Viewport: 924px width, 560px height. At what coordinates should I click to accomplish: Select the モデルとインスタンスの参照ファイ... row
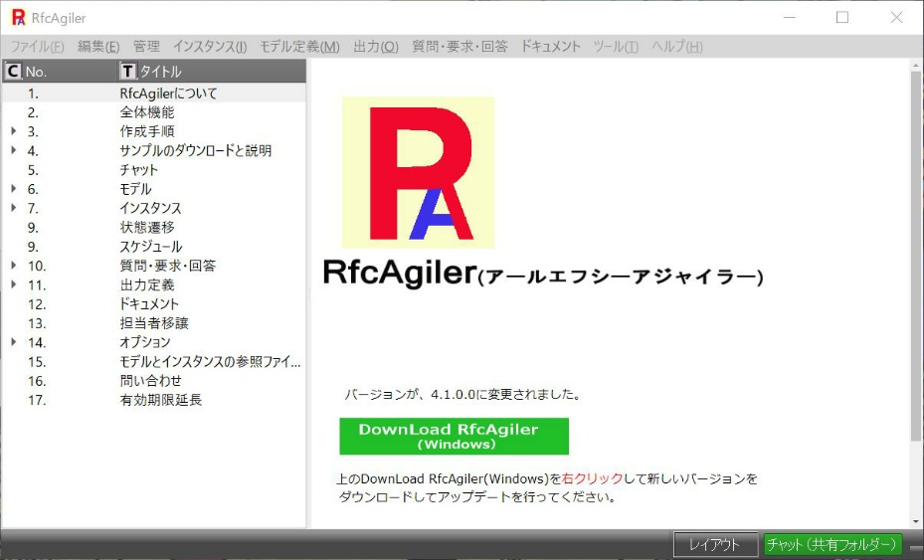click(x=154, y=361)
